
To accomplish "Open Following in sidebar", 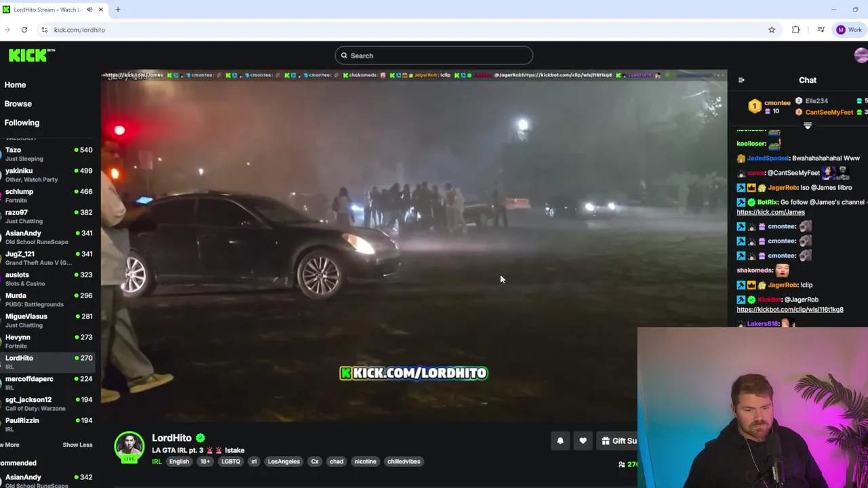I will pyautogui.click(x=22, y=123).
